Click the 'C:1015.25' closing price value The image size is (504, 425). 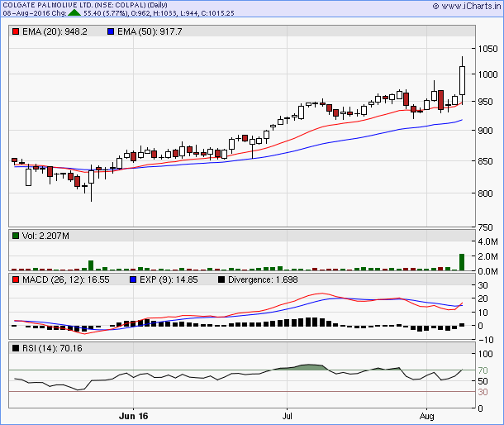[217, 13]
